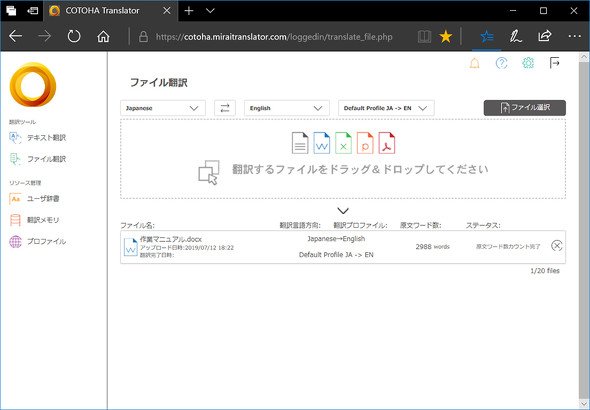Click the address bar URL
Screen dimensions: 590x410
coord(274,37)
